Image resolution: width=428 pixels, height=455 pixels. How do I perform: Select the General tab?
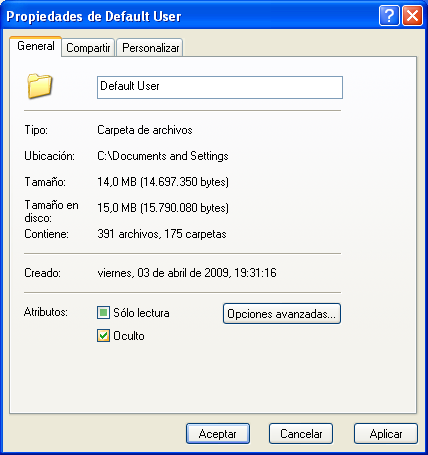point(36,46)
